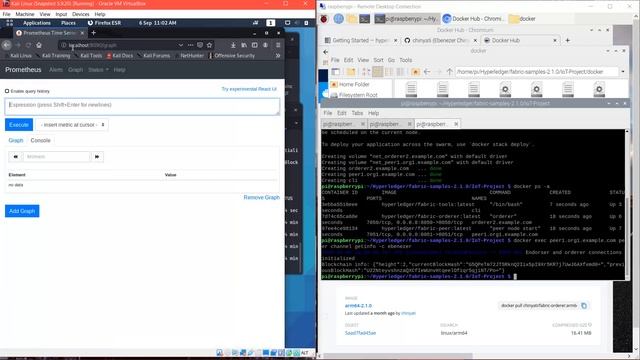The height and width of the screenshot is (360, 640).
Task: Open file manager Sort menu
Action: pyautogui.click(x=378, y=60)
